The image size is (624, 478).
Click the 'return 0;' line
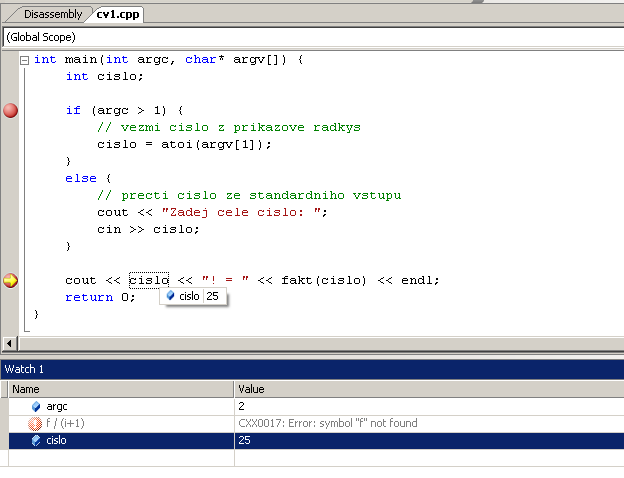click(100, 297)
